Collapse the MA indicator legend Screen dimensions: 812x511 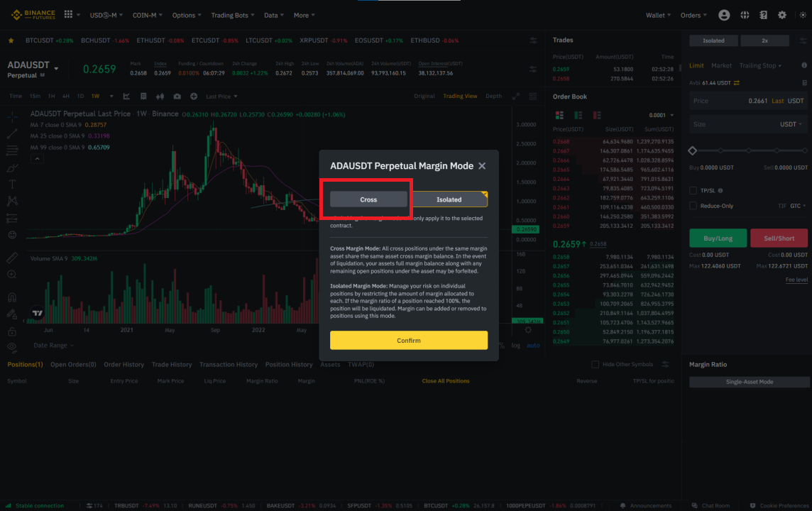(x=37, y=159)
